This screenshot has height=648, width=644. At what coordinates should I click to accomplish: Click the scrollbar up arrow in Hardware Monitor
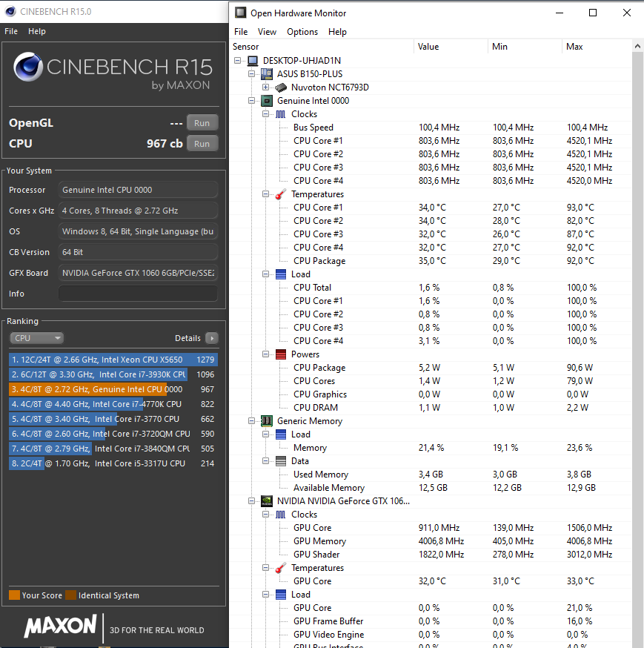(x=637, y=47)
